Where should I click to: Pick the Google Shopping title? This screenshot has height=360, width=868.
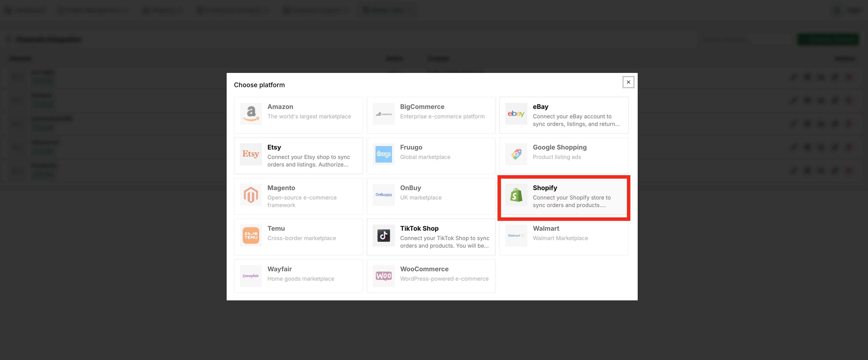[559, 147]
